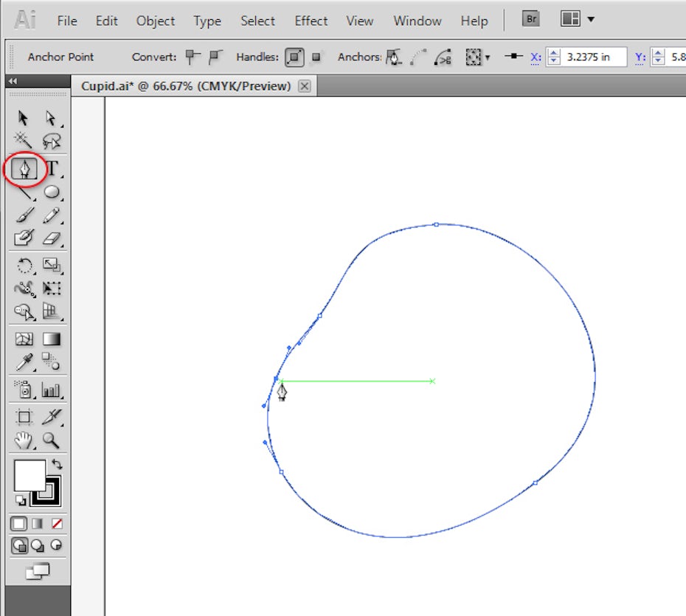Select the Blend tool
Image resolution: width=686 pixels, height=616 pixels.
(51, 361)
